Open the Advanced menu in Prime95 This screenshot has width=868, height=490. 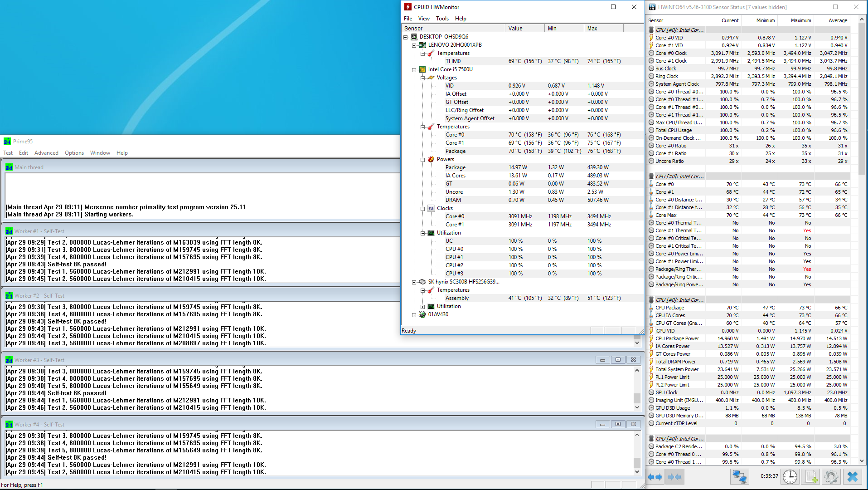pyautogui.click(x=46, y=153)
